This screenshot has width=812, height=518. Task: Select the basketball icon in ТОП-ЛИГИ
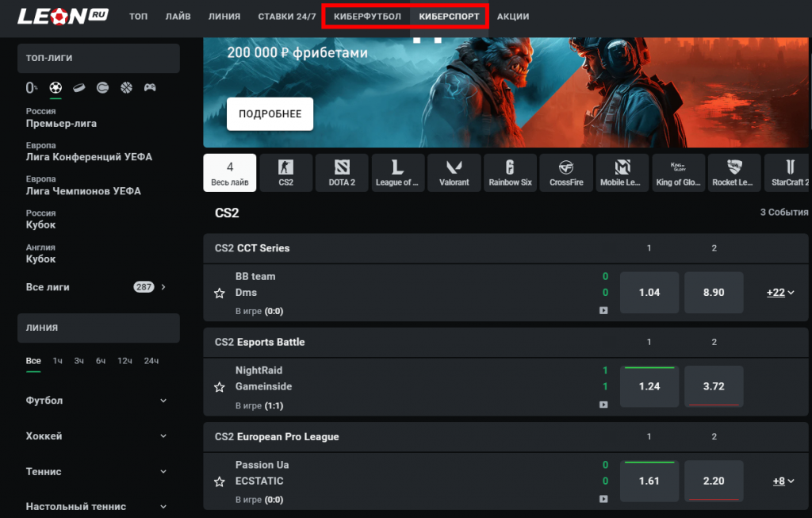click(126, 87)
